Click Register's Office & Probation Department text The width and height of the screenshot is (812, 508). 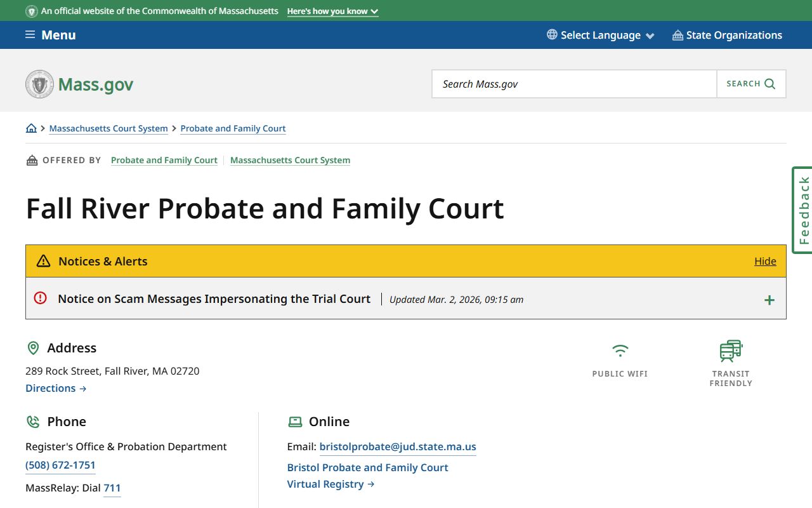pyautogui.click(x=126, y=446)
